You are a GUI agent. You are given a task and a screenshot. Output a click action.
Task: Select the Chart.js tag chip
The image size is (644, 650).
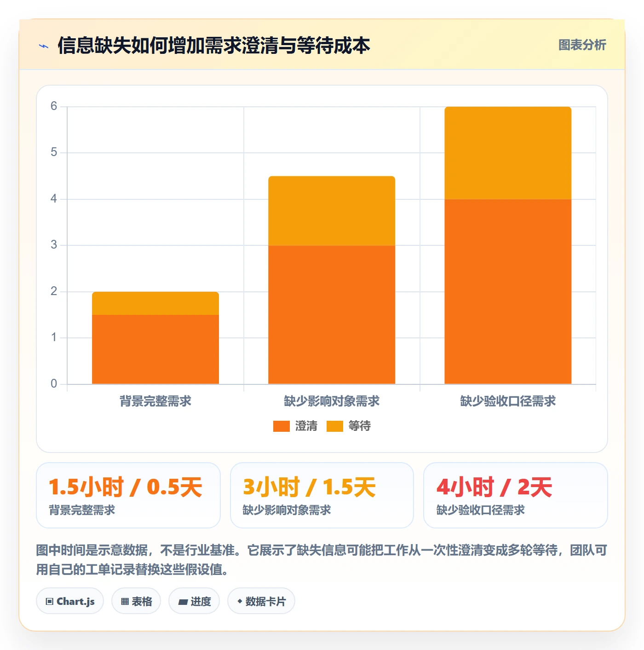click(70, 601)
